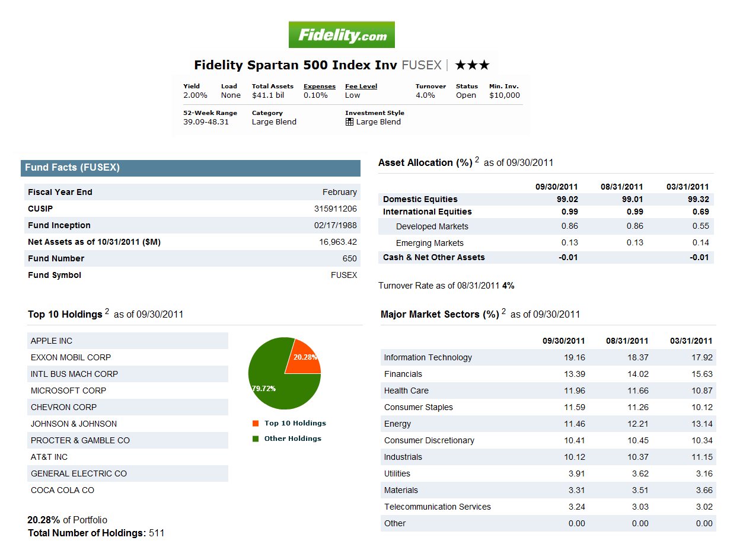The image size is (743, 560).
Task: Click the Information Technology sector row
Action: tap(549, 357)
